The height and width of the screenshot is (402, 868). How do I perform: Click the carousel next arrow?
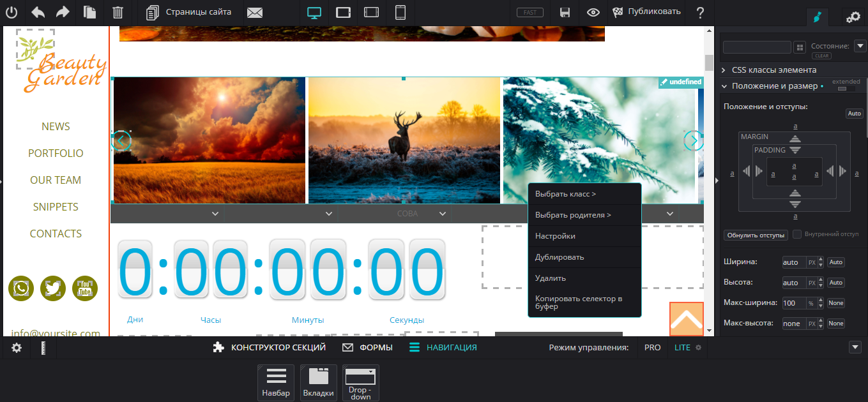(693, 140)
